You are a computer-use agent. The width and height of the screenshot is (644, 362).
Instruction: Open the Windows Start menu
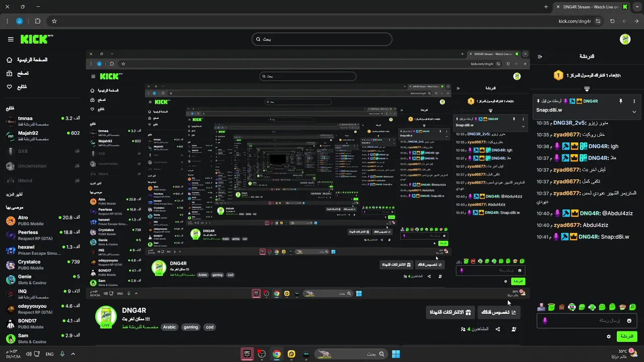click(396, 354)
